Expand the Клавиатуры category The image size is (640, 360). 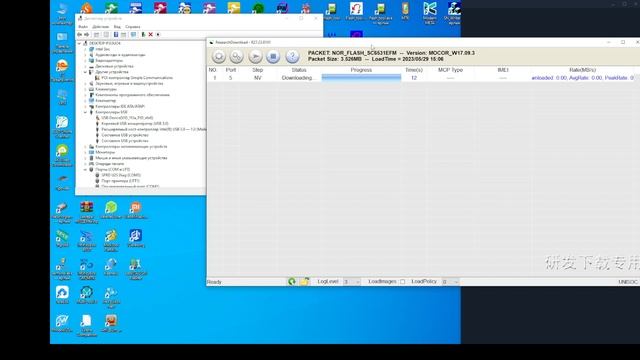tap(86, 89)
